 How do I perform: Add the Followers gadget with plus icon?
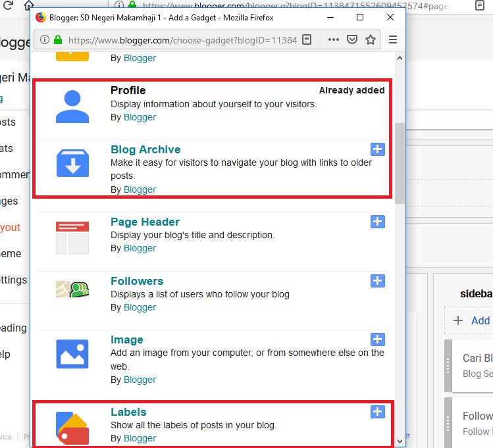click(378, 281)
